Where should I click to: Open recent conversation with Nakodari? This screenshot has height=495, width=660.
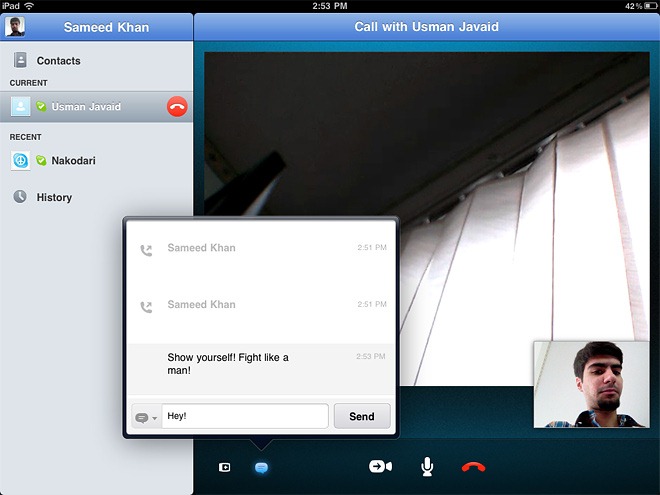[96, 161]
